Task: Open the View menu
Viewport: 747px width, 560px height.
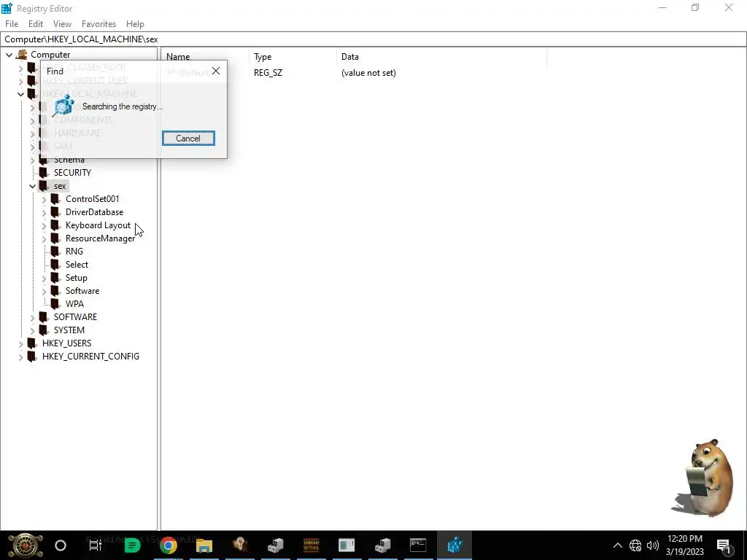Action: click(x=62, y=24)
